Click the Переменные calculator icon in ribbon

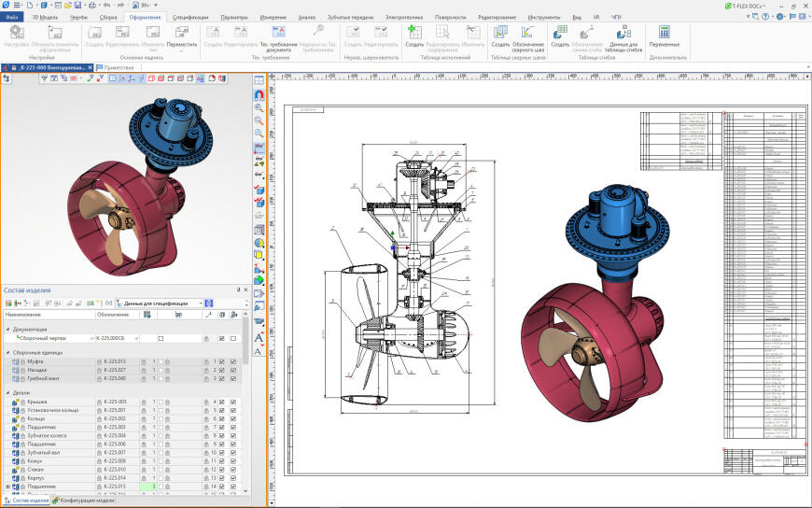click(x=664, y=33)
